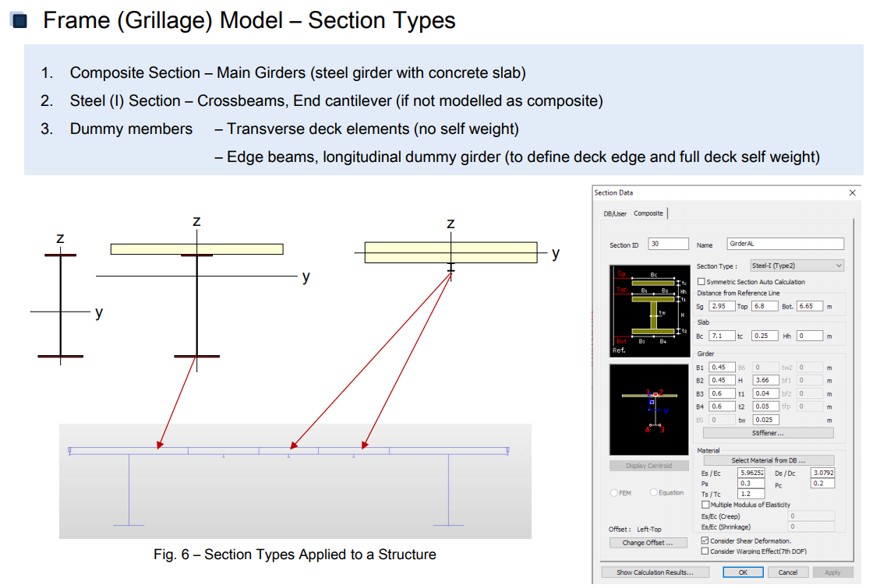Uncheck Consider Shear Deformation
Image resolution: width=887 pixels, height=588 pixels.
click(x=705, y=540)
